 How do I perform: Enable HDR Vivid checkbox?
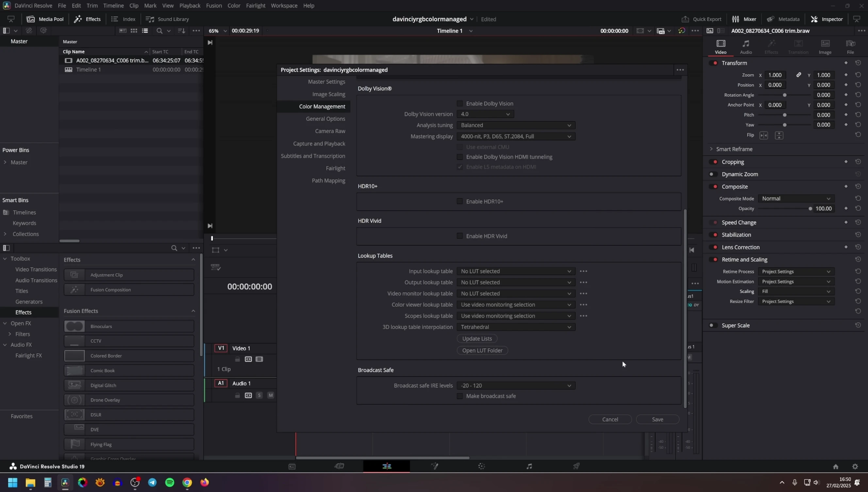pos(460,236)
